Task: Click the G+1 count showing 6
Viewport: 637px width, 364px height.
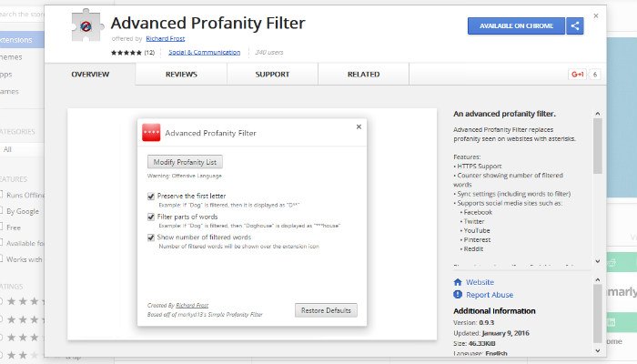Action: 595,75
